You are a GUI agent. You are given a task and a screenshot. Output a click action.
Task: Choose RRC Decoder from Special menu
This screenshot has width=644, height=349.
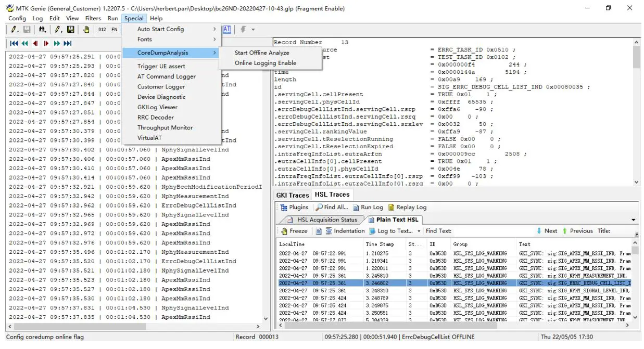tap(155, 118)
